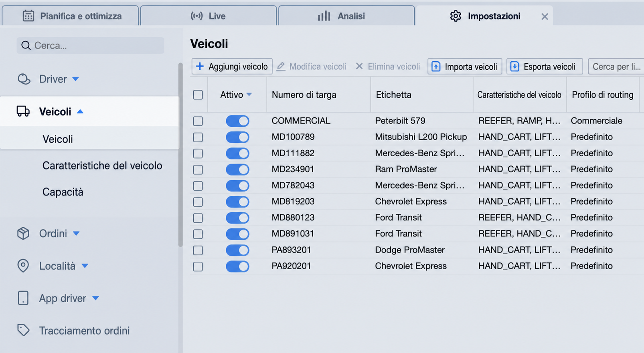Click the Peterbilt 579 label cell
The image size is (644, 353).
pos(400,121)
